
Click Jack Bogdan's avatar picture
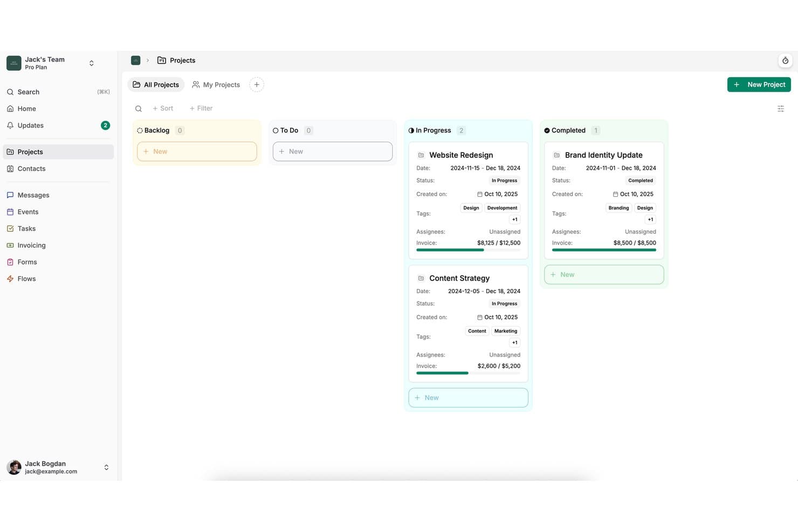pos(14,467)
